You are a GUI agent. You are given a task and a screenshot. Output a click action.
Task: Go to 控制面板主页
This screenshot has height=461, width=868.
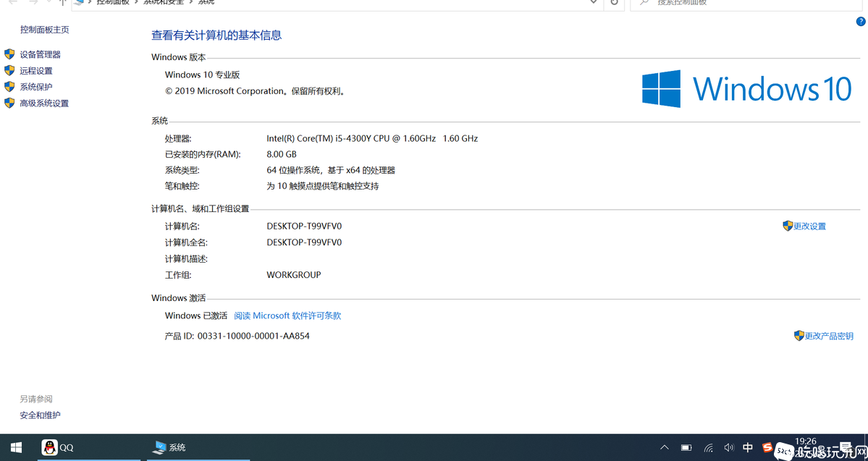coord(45,30)
